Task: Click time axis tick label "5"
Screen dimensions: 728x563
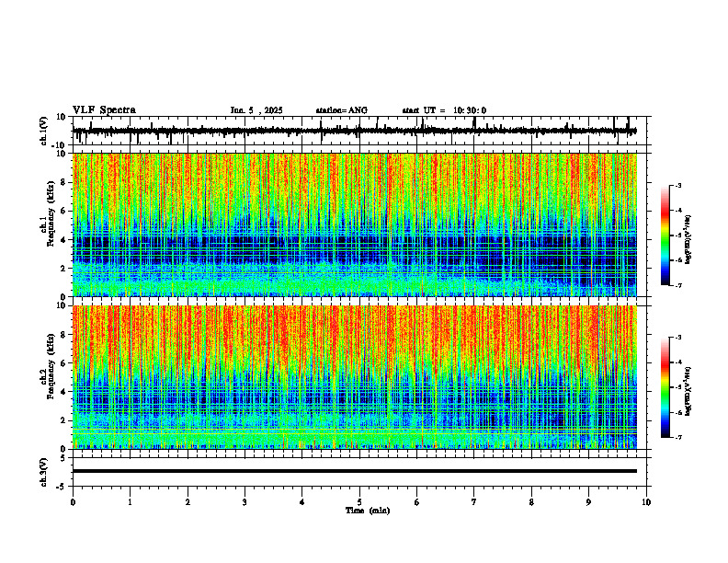Action: tap(359, 502)
